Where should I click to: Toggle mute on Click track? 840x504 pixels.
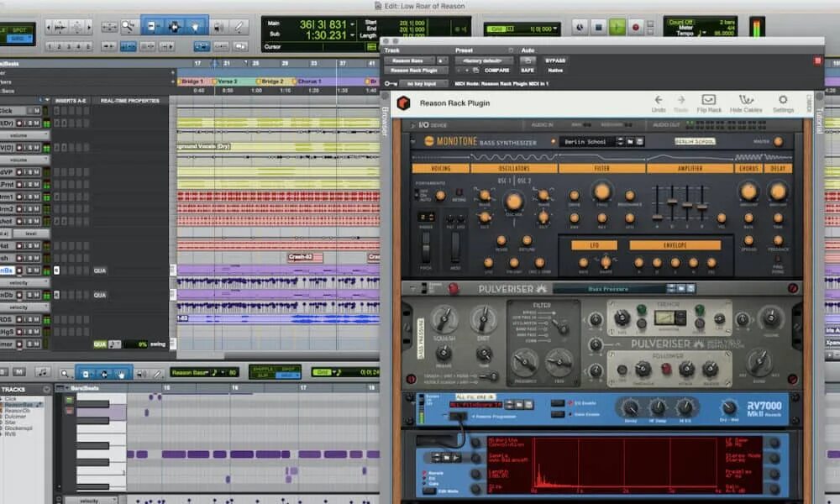pyautogui.click(x=37, y=111)
